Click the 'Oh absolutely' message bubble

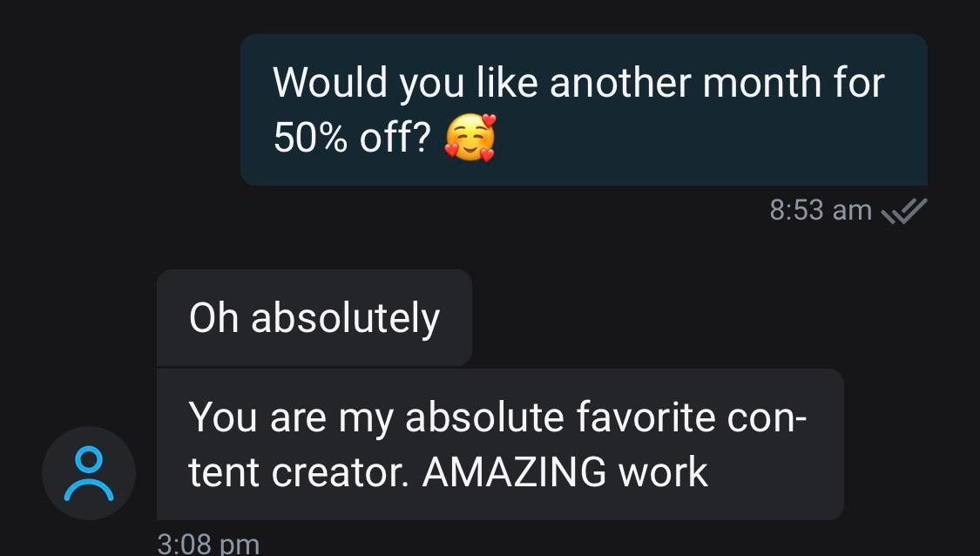pyautogui.click(x=314, y=316)
